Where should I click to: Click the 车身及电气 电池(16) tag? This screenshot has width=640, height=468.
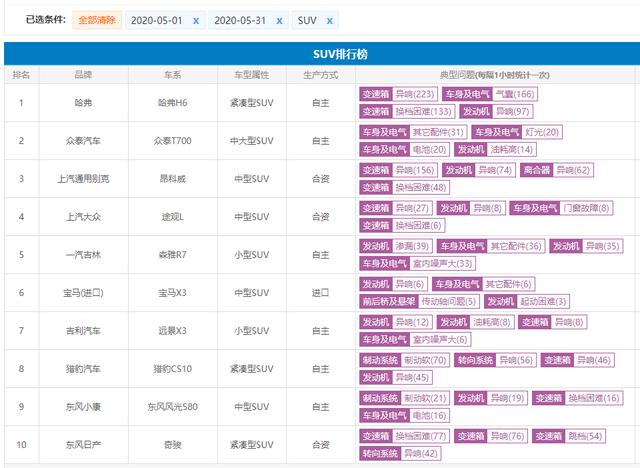tap(404, 415)
